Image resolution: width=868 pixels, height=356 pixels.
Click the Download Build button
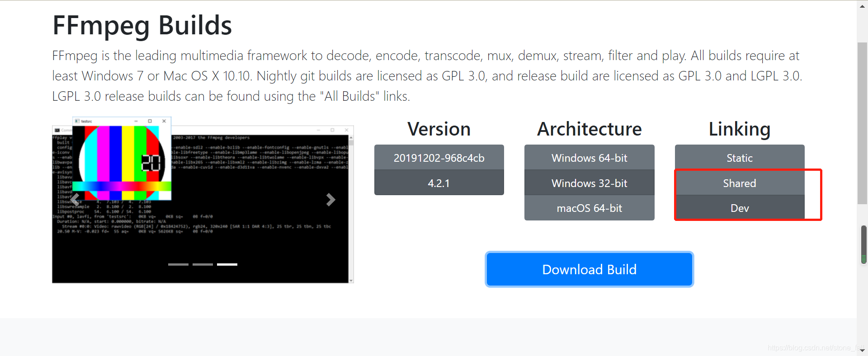click(589, 269)
